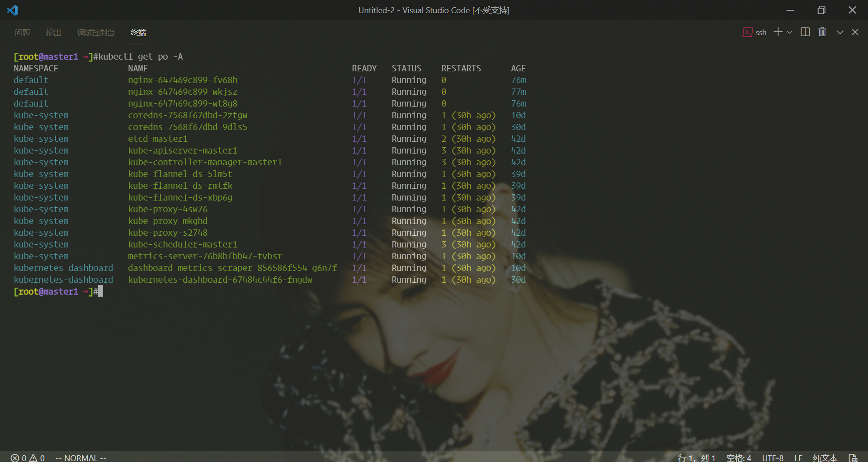This screenshot has width=868, height=462.
Task: Click kube-controller-manager-master1 text
Action: coord(205,162)
